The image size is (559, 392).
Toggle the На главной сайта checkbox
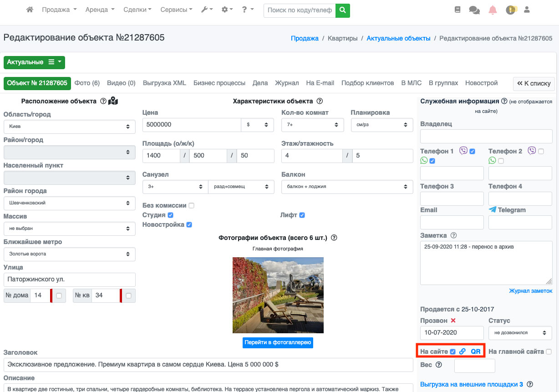549,351
